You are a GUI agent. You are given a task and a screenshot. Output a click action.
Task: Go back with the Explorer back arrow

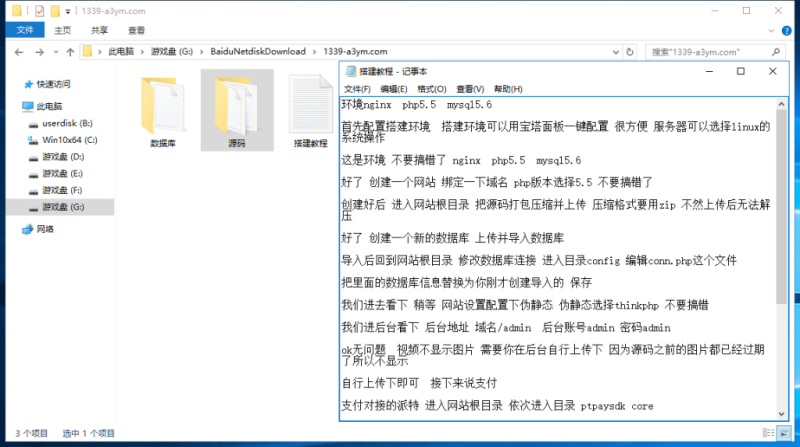click(19, 52)
